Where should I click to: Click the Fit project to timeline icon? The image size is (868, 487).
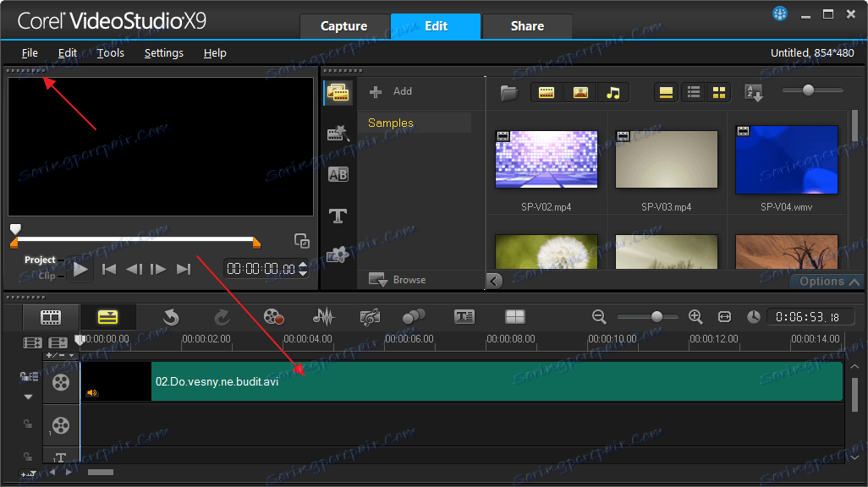tap(724, 316)
